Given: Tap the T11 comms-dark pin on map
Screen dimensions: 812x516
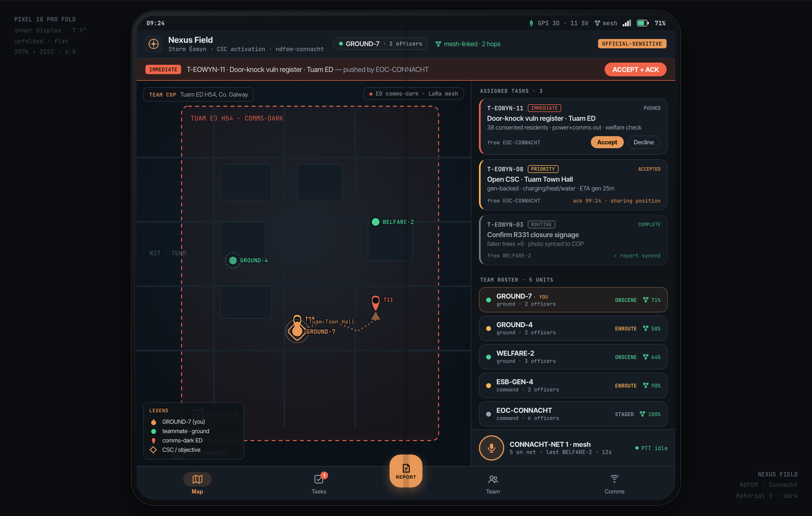Looking at the screenshot, I should [375, 303].
